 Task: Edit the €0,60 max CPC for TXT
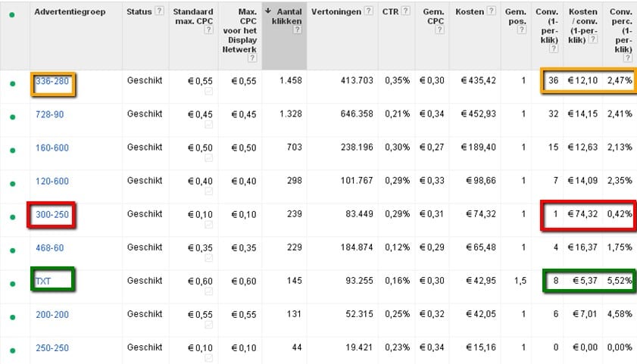[200, 281]
